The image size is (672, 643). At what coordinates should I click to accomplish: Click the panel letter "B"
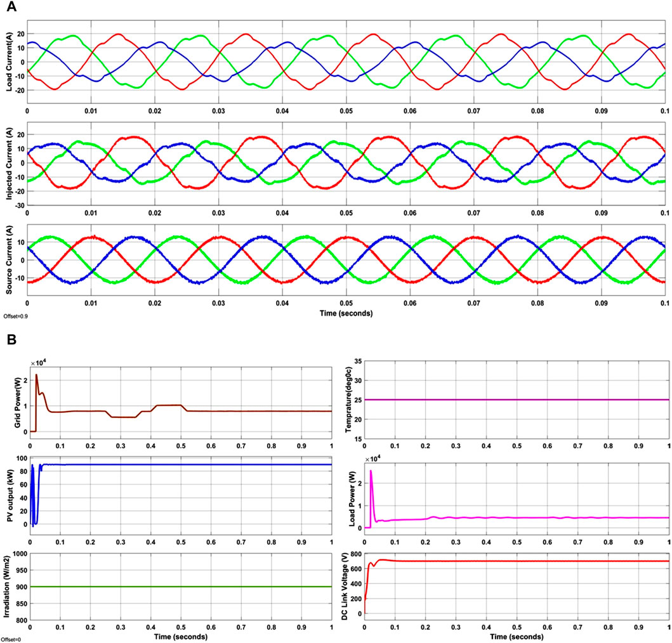point(11,340)
